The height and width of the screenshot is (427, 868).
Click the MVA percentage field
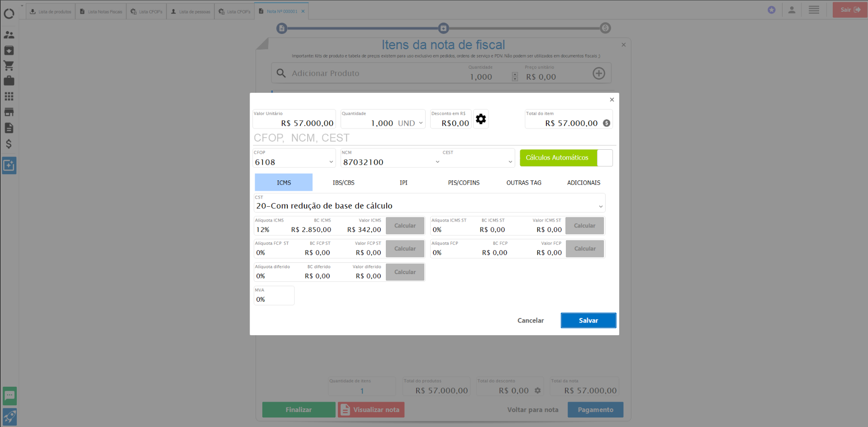274,299
